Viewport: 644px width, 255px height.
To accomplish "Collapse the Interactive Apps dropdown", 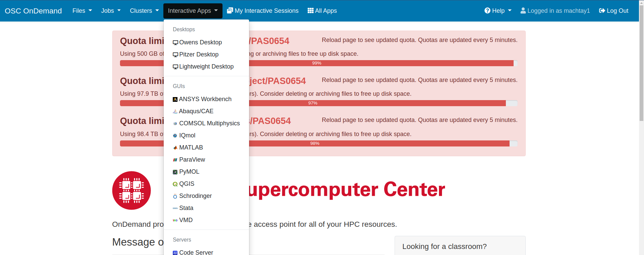I will click(193, 11).
